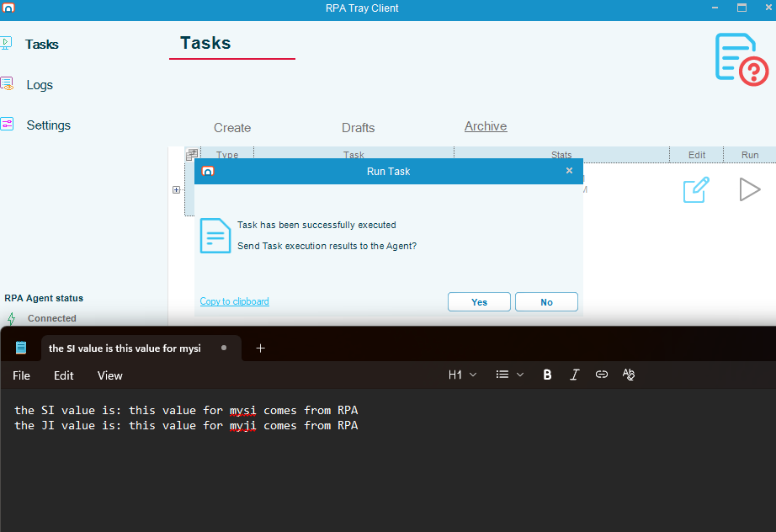Insert a link using the Notepad link icon
The image size is (776, 532).
point(601,375)
